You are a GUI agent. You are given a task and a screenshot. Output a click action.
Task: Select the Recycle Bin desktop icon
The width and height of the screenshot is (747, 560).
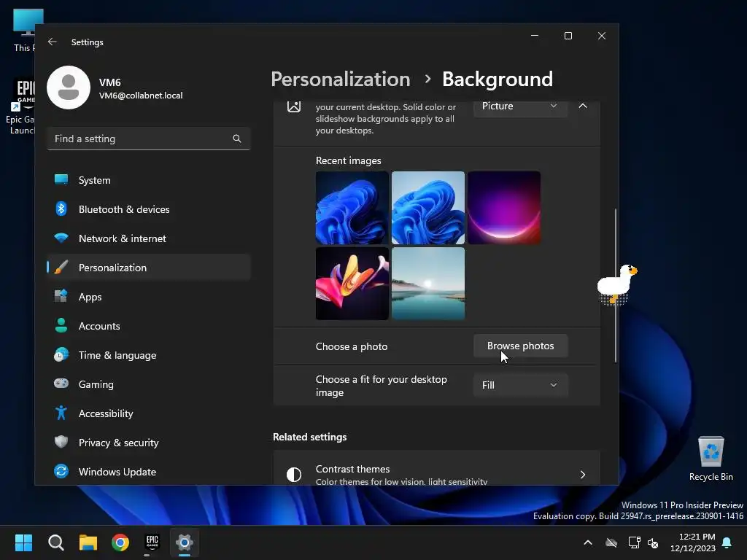[711, 459]
